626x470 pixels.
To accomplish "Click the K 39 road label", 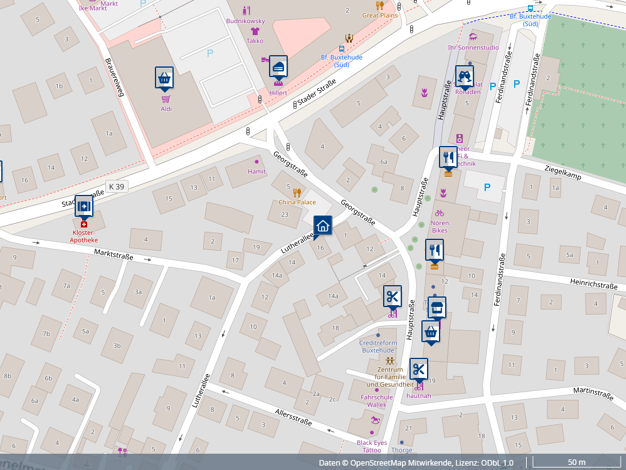I will pos(118,186).
